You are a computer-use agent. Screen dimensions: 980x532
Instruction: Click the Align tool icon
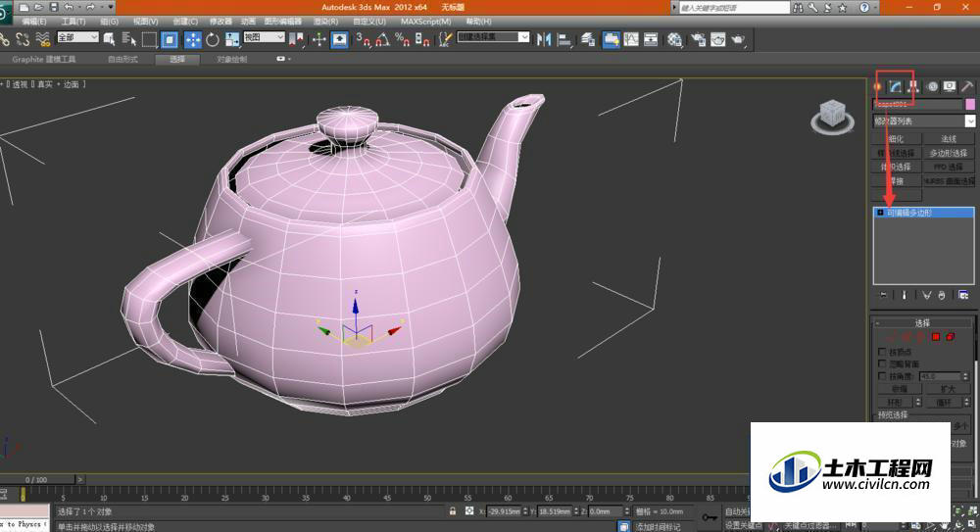(x=564, y=39)
